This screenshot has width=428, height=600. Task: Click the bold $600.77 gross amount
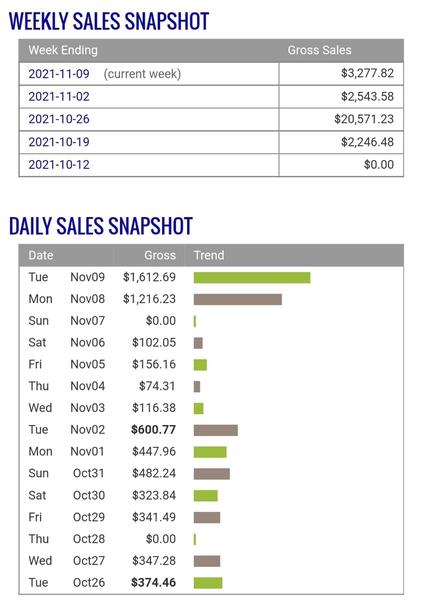153,430
